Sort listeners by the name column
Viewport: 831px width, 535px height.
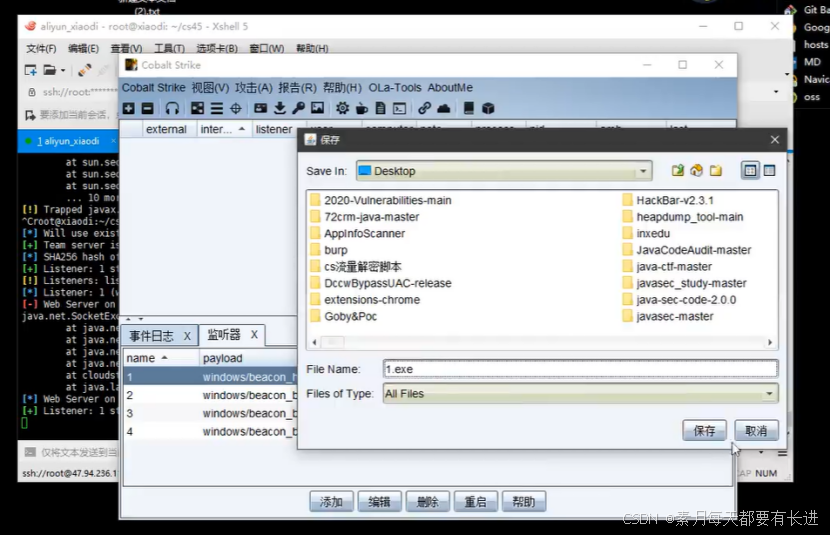pyautogui.click(x=161, y=358)
